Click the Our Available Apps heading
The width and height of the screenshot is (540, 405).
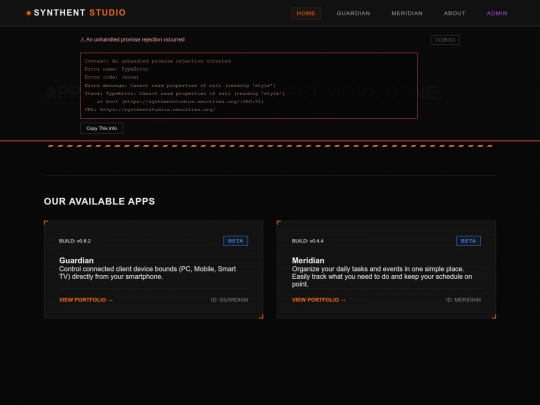99,201
